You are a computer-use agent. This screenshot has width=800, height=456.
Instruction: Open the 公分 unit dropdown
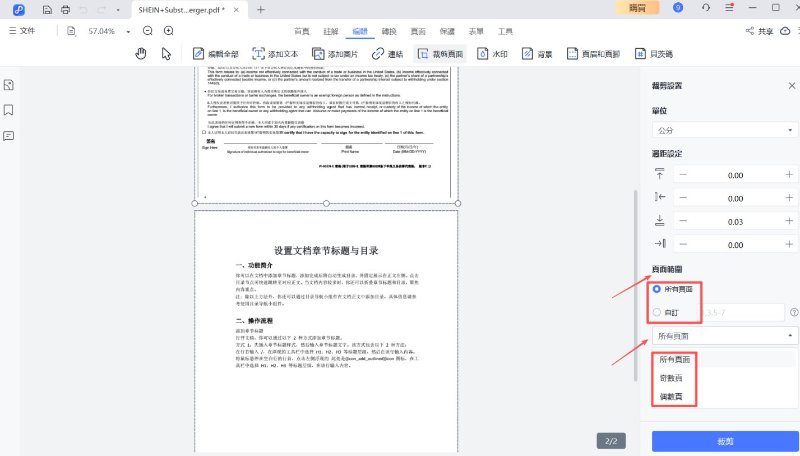coord(724,130)
